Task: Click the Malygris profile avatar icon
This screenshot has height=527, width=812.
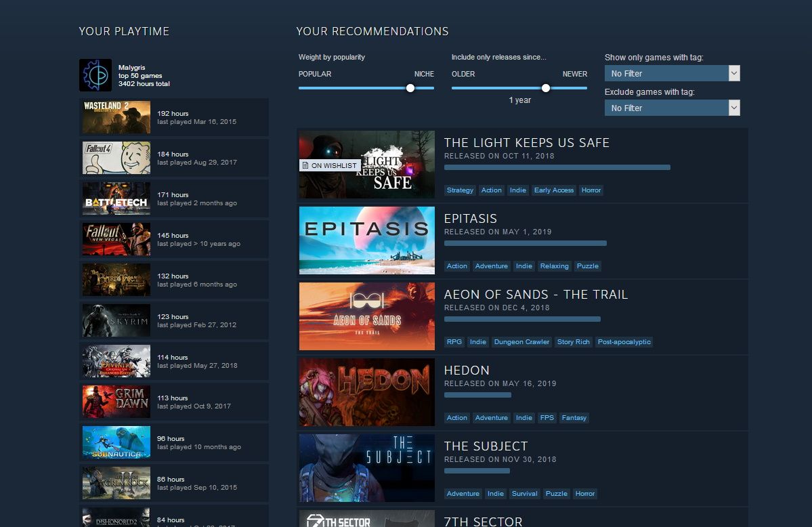Action: click(x=95, y=77)
